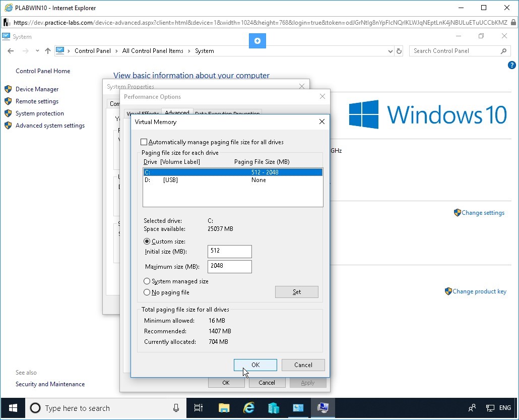Click the network icon in system tray
This screenshot has width=519, height=420.
pos(490,408)
